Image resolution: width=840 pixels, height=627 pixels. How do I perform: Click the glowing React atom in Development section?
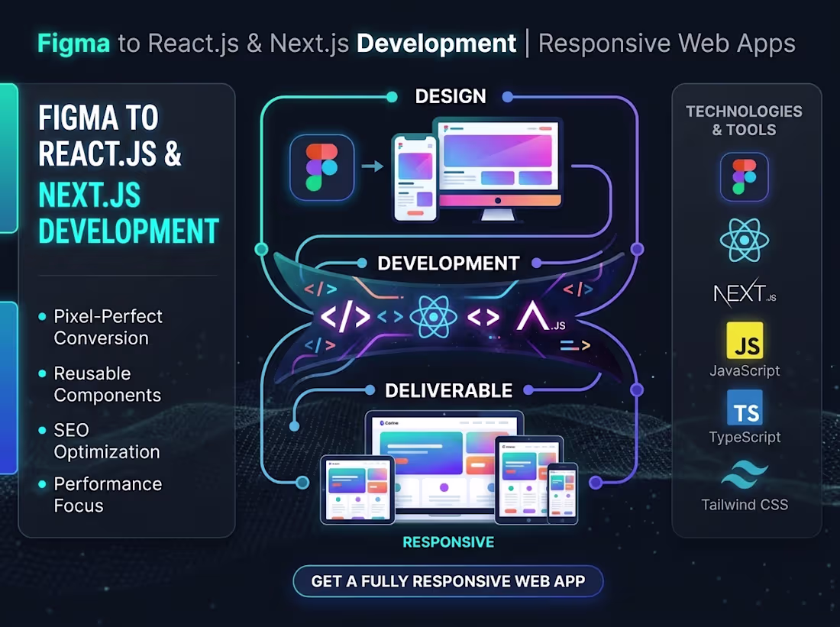(434, 317)
